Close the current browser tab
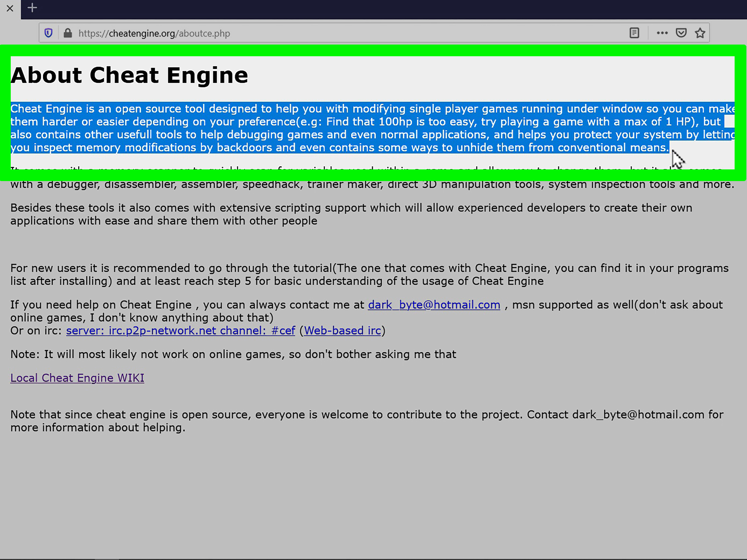 (x=10, y=8)
